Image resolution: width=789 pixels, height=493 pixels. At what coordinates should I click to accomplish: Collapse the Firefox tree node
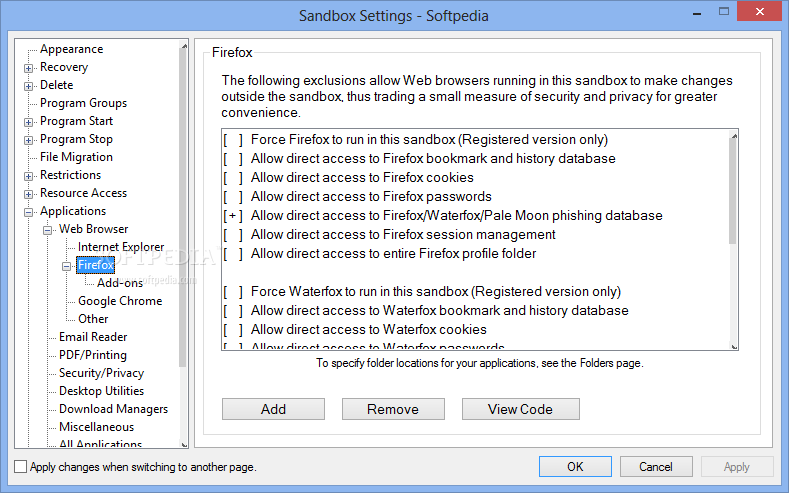pyautogui.click(x=66, y=266)
